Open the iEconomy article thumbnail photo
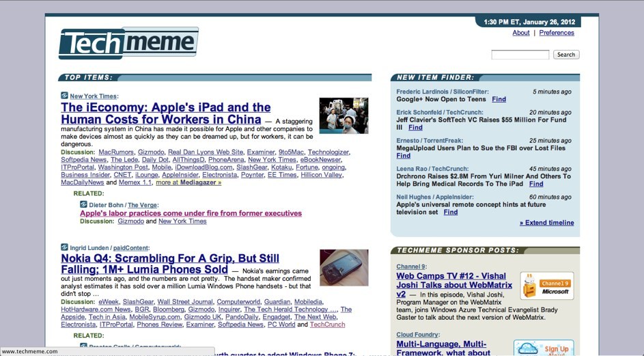Screen dimensions: 644x356 point(344,115)
